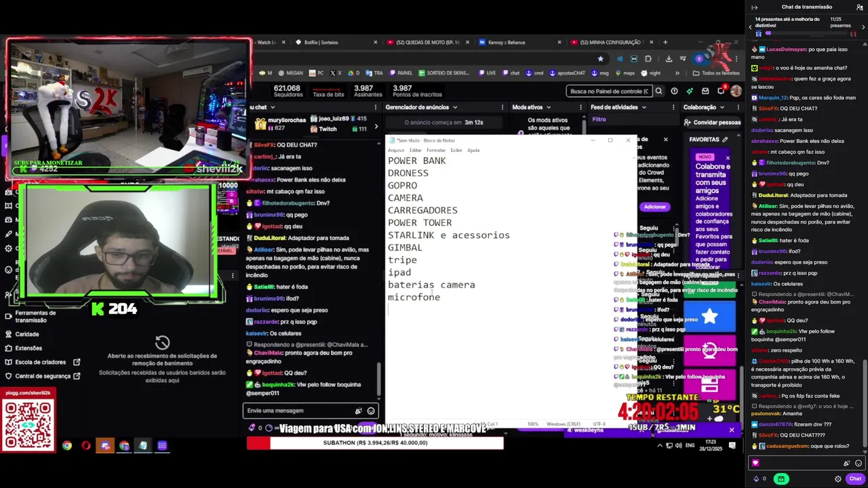Open the Escola de criadores external link
The image size is (868, 488).
pos(42,362)
